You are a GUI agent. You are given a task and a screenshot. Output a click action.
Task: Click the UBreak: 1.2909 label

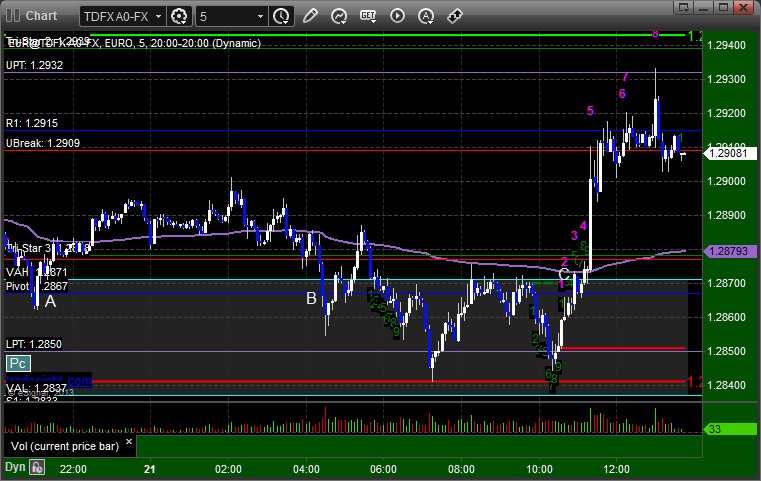[43, 143]
